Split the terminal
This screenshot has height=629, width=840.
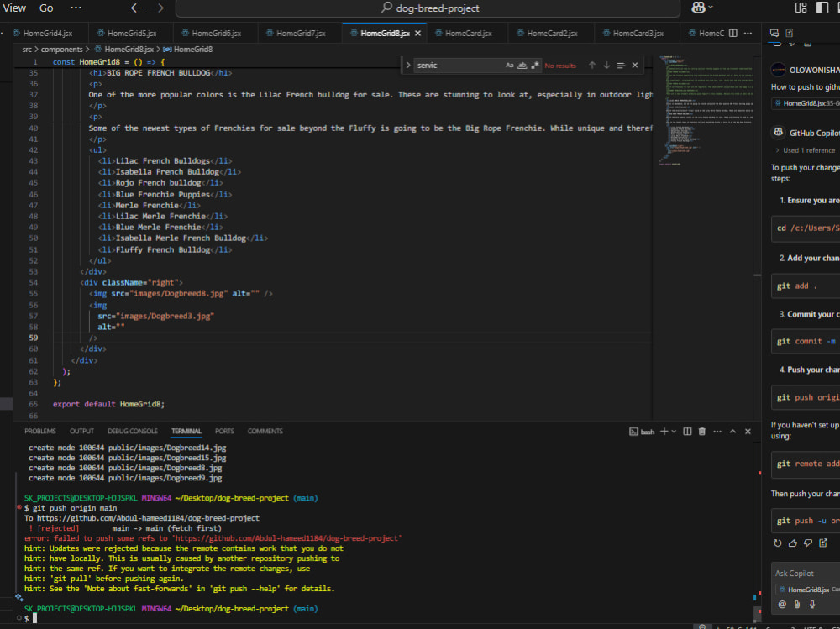click(687, 432)
